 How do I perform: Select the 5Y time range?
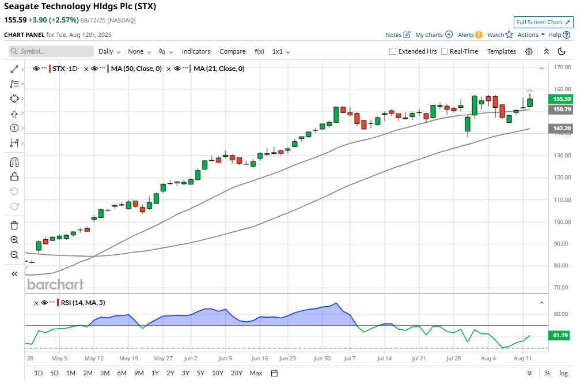tap(200, 374)
